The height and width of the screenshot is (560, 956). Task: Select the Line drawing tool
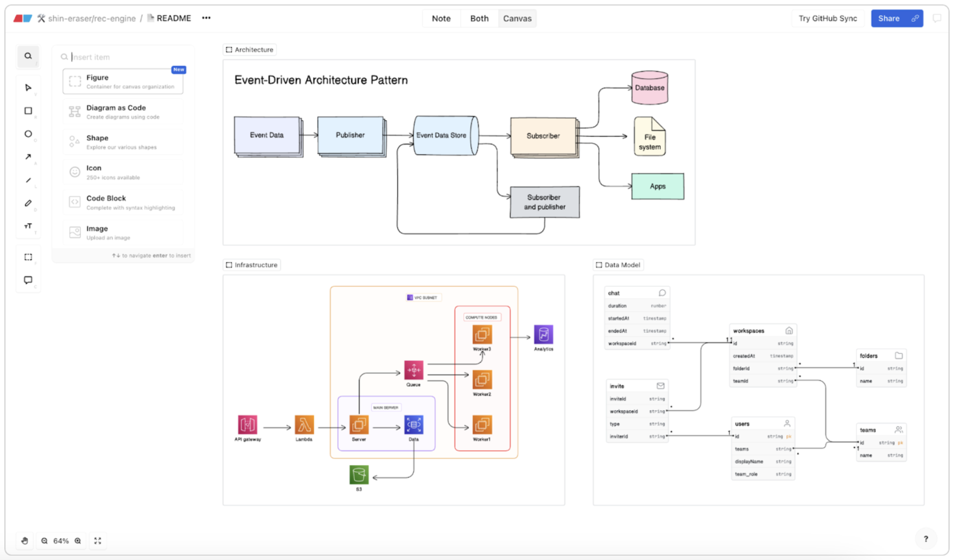pyautogui.click(x=28, y=180)
